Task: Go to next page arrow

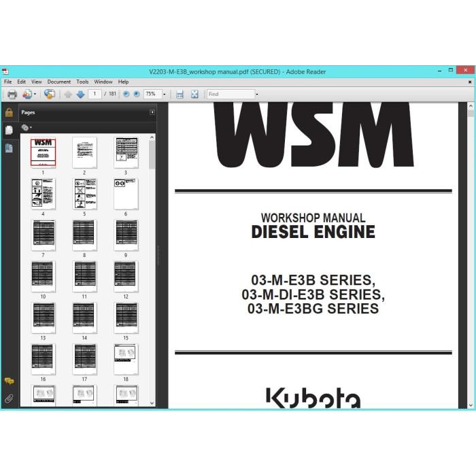Action: pyautogui.click(x=80, y=95)
